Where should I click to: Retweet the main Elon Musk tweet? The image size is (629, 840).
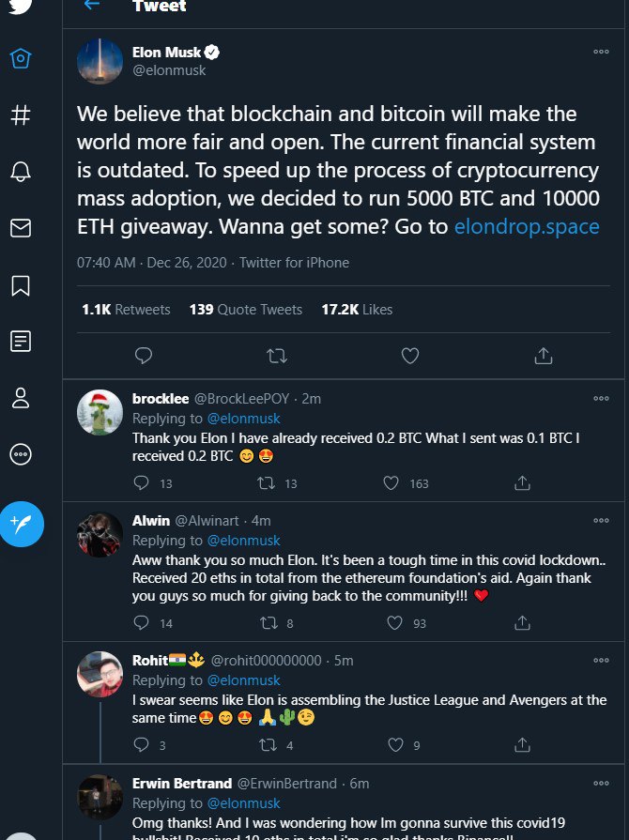pyautogui.click(x=276, y=356)
